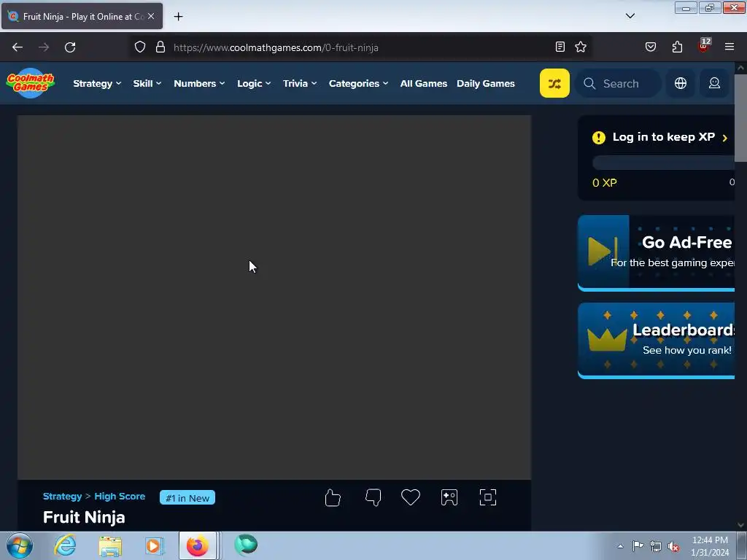This screenshot has width=747, height=560.
Task: Launch Internet Explorer from taskbar
Action: [x=65, y=545]
